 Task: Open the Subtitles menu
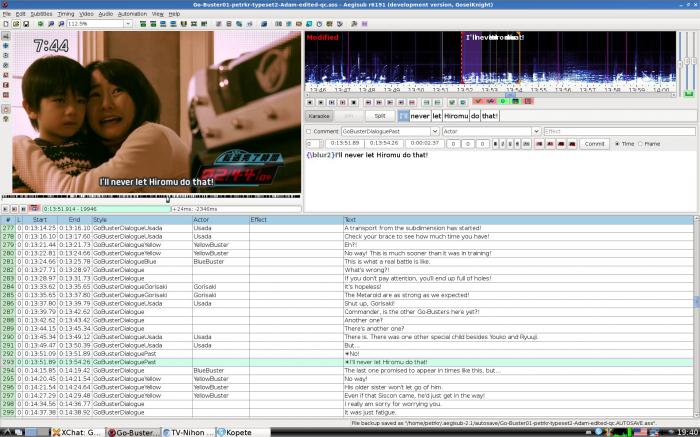click(41, 14)
